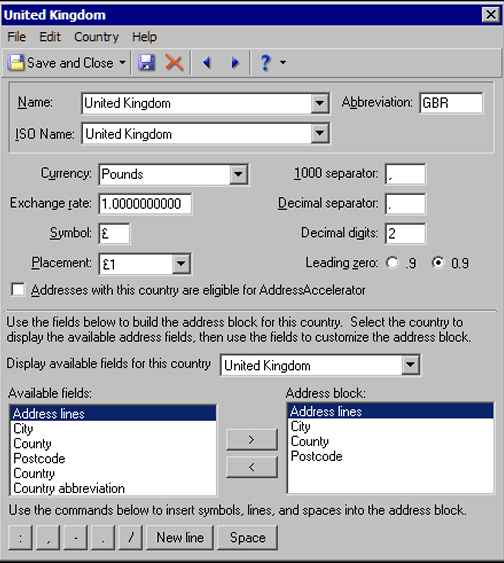Select Postcode in Available fields list

point(113,459)
